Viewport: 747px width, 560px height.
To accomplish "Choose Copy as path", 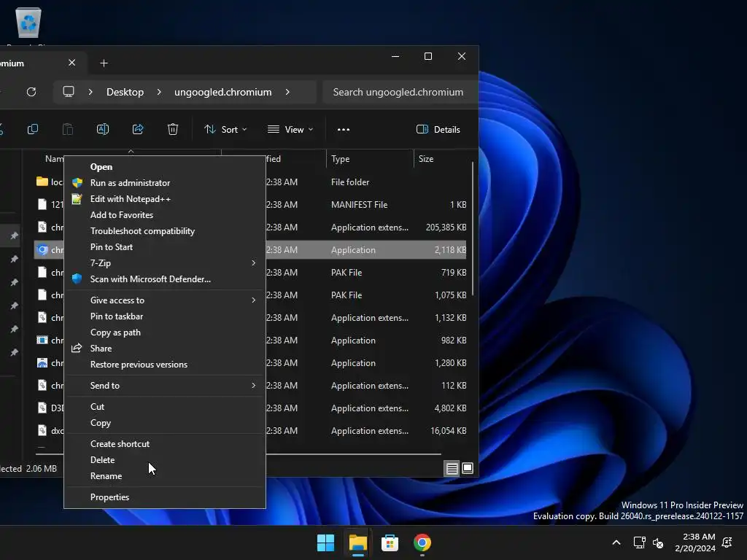I will coord(165,332).
